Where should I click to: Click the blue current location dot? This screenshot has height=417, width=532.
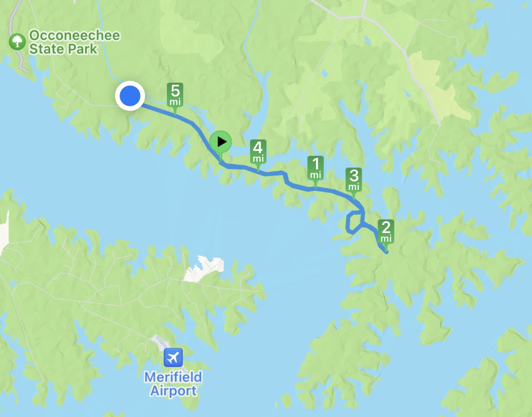130,96
